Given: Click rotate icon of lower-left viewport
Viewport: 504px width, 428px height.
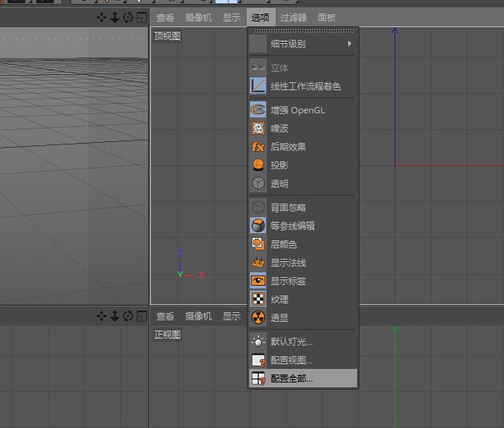Looking at the screenshot, I should tap(128, 316).
